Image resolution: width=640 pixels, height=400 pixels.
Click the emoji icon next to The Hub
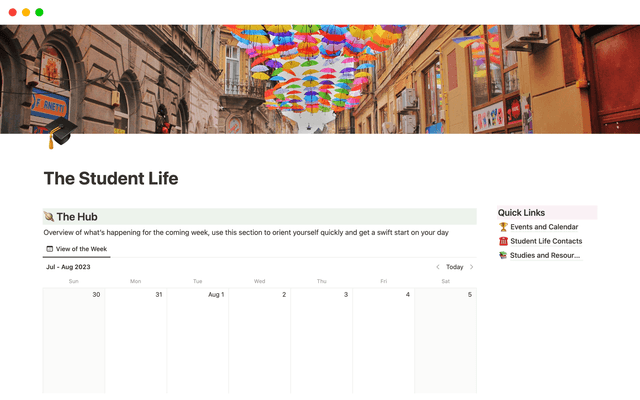click(49, 216)
